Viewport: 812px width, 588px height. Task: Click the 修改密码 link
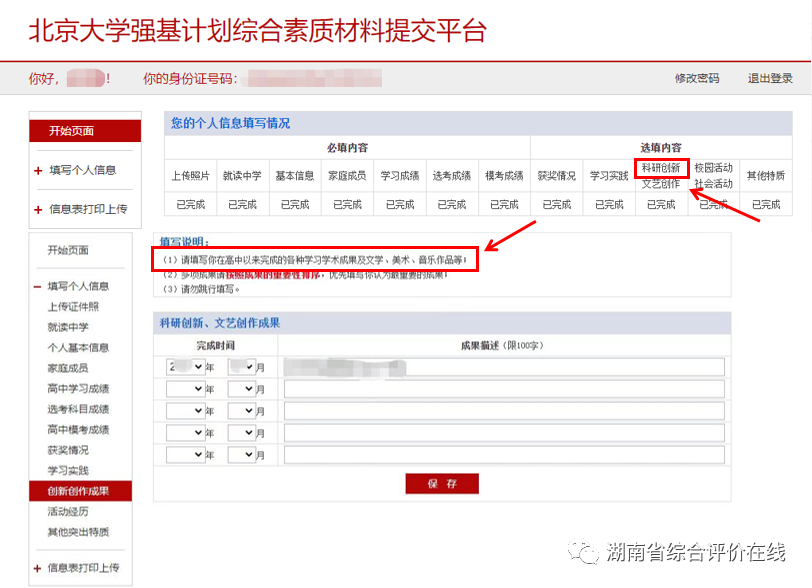click(x=697, y=78)
